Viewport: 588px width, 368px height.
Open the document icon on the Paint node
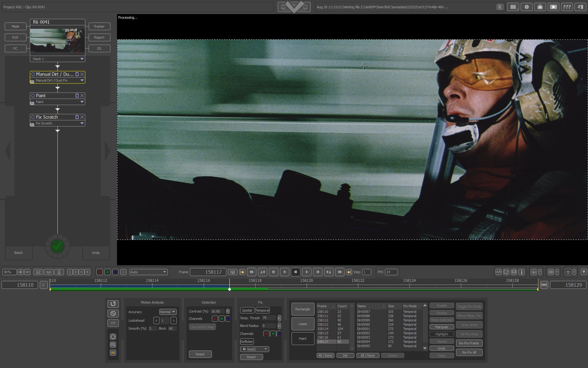pyautogui.click(x=77, y=96)
